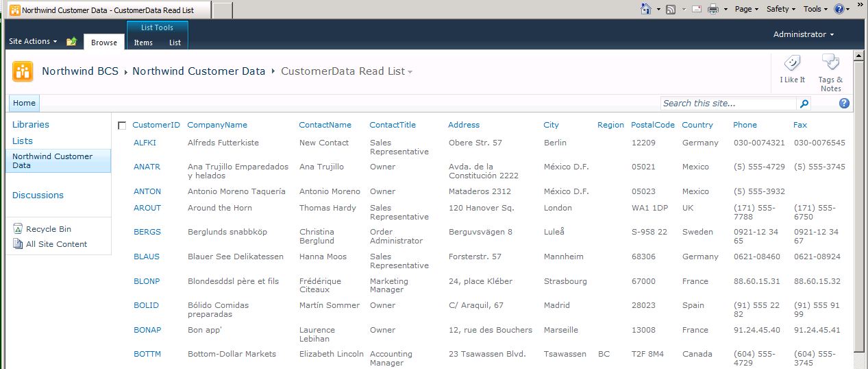Image resolution: width=868 pixels, height=369 pixels.
Task: Click the All Site Content icon
Action: point(18,243)
